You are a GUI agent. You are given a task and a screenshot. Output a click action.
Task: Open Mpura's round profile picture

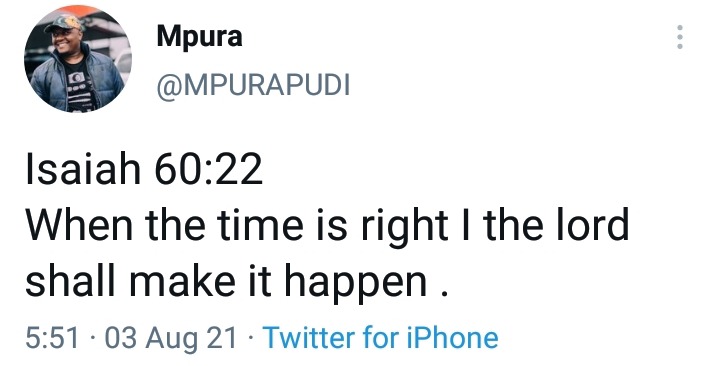pyautogui.click(x=78, y=59)
